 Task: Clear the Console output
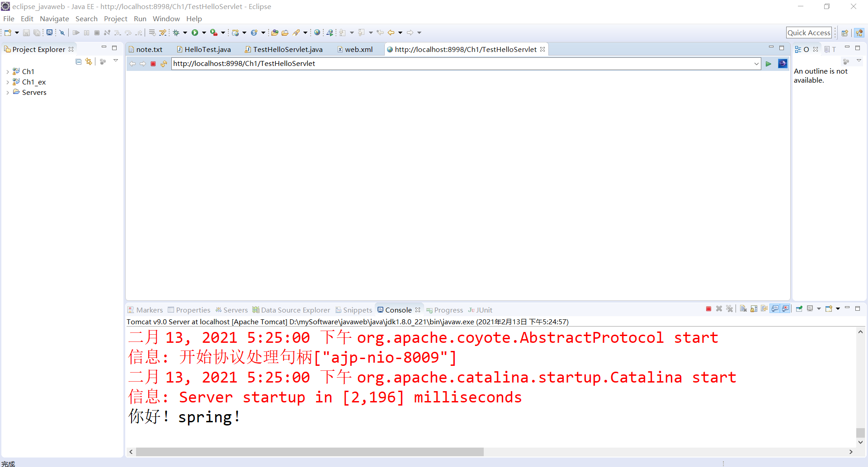[x=743, y=309]
